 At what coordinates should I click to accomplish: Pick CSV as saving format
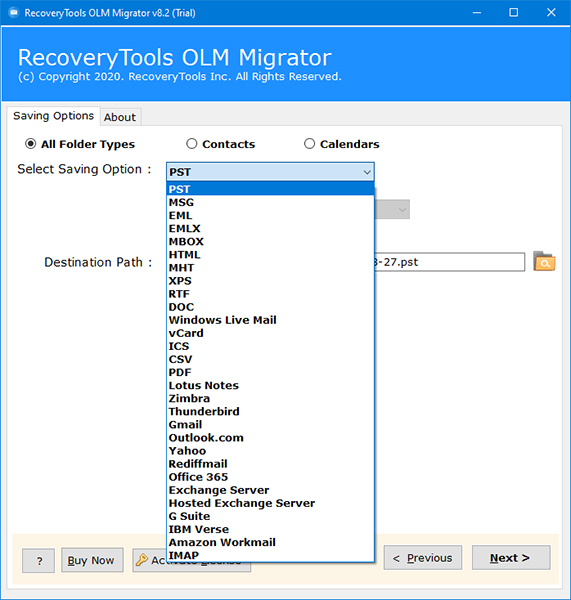[270, 359]
